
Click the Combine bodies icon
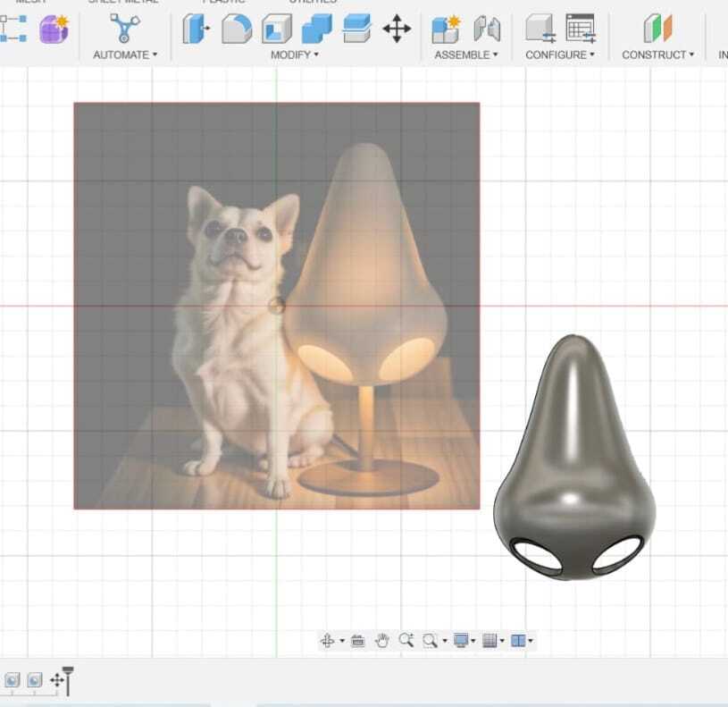(316, 29)
